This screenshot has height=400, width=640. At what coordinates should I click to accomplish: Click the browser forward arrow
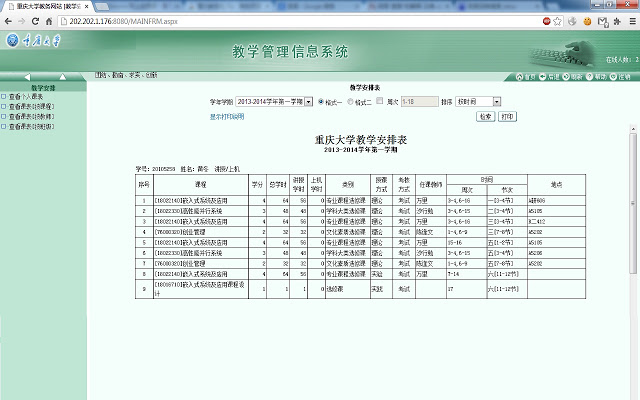(21, 21)
